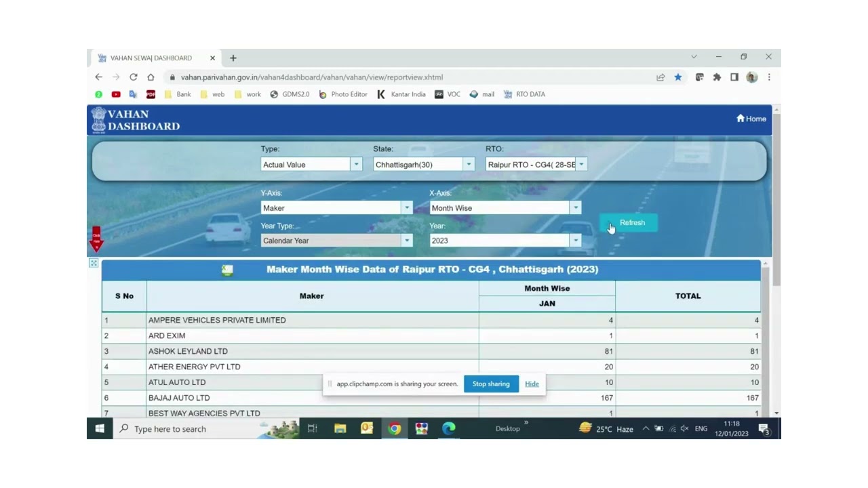This screenshot has height=488, width=868.
Task: Open the Chrome extensions puzzle icon
Action: pos(717,77)
